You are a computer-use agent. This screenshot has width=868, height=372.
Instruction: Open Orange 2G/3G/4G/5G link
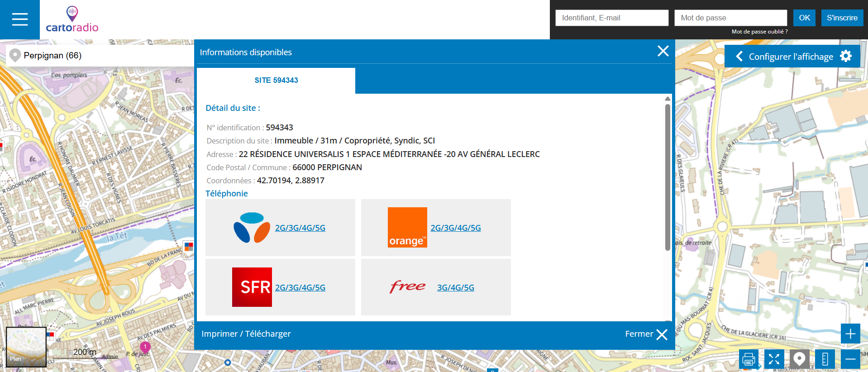456,228
